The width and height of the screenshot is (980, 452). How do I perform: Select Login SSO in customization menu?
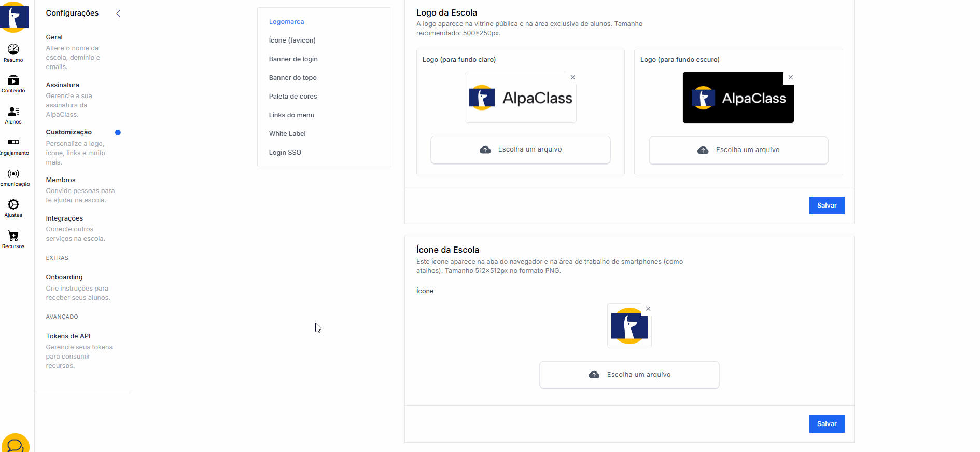pos(285,153)
